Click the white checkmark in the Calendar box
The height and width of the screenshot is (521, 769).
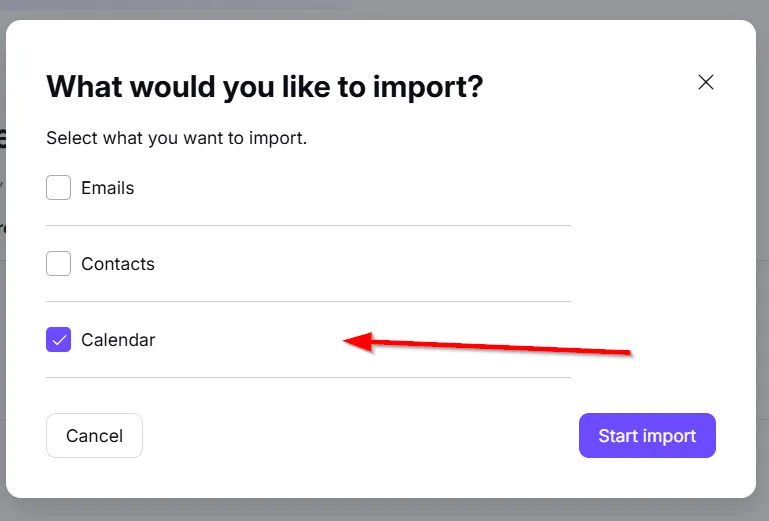[59, 340]
